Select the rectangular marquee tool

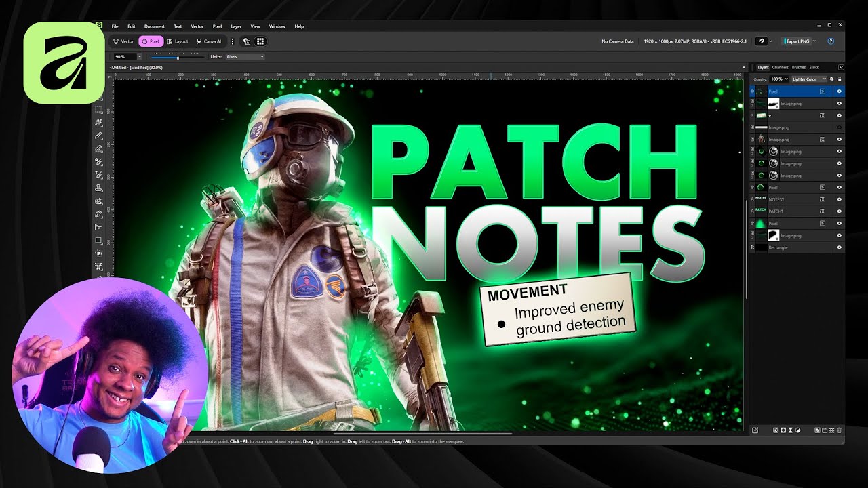coord(98,110)
